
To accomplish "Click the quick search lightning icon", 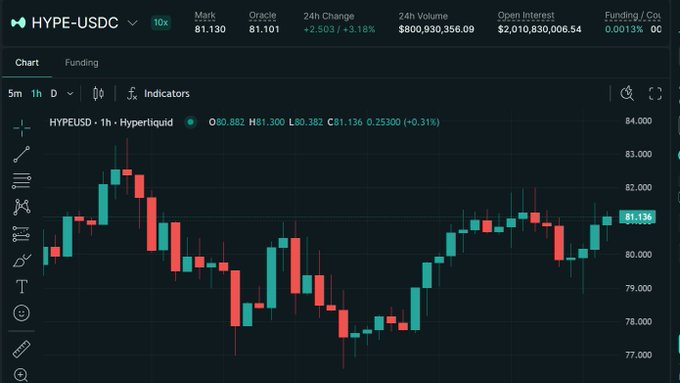I will (x=627, y=93).
